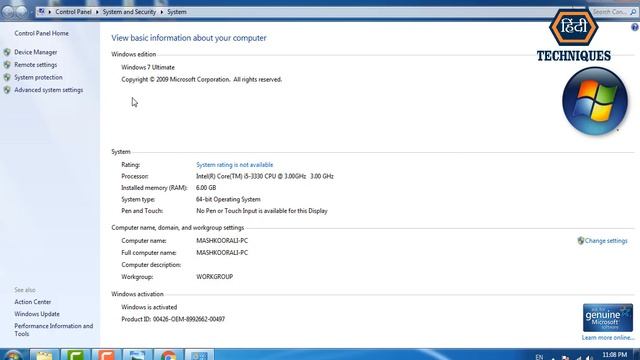Expand the arrow after Control Panel breadcrumb
This screenshot has height=360, width=640.
click(97, 12)
